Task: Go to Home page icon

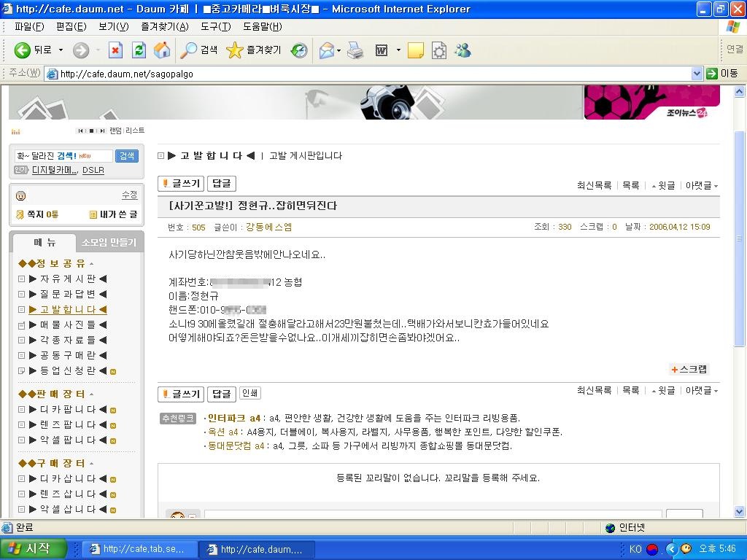Action: tap(162, 50)
